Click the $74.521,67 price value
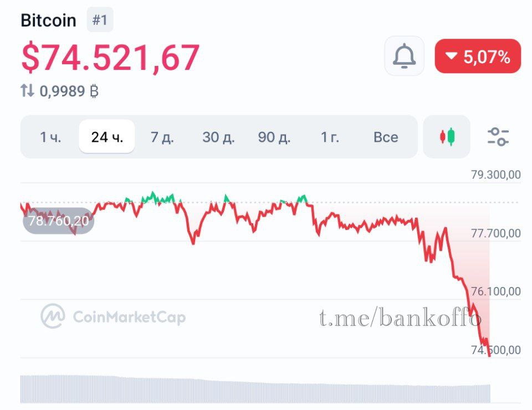 (110, 57)
